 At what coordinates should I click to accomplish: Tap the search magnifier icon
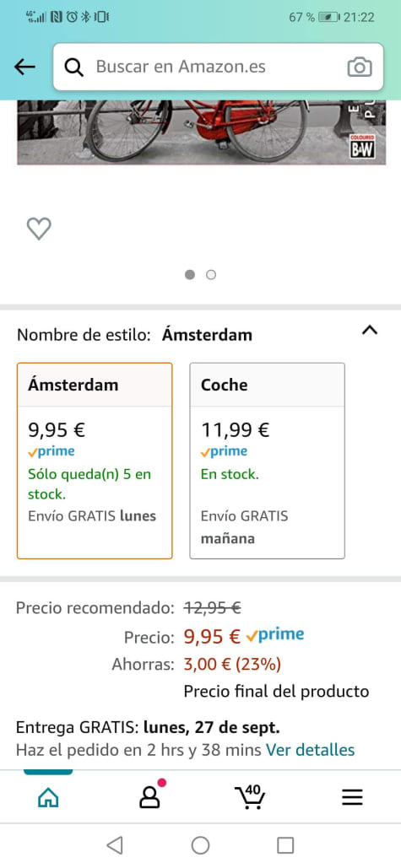73,67
